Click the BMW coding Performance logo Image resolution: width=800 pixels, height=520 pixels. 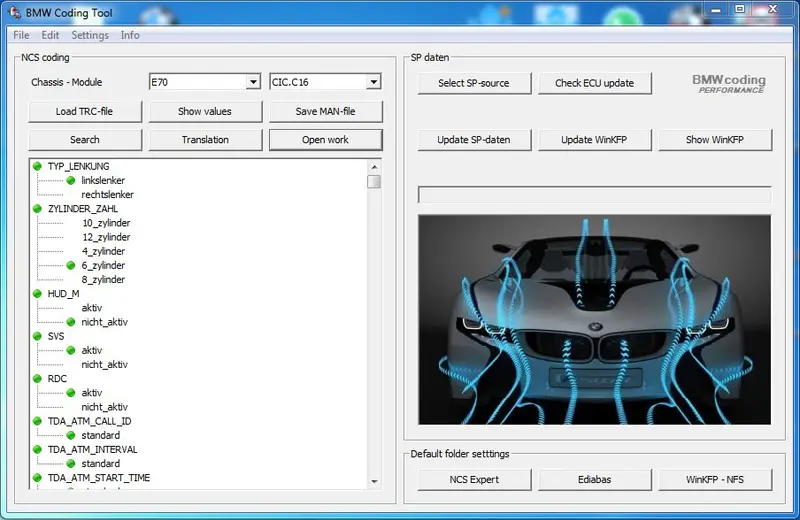tap(729, 84)
